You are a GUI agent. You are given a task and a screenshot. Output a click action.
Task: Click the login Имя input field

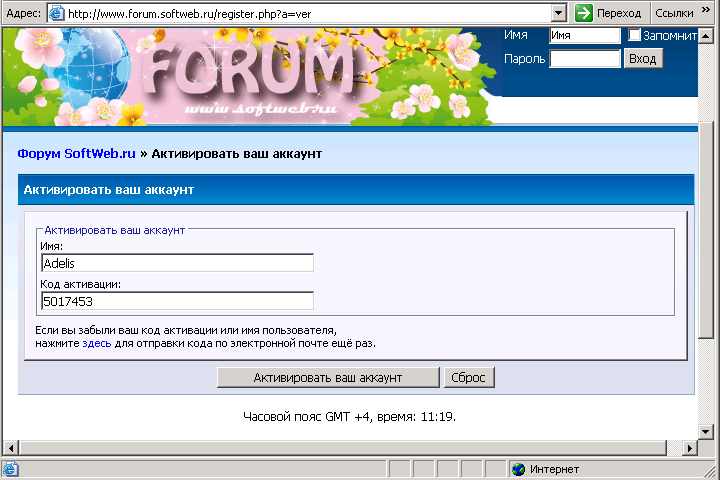pyautogui.click(x=585, y=35)
